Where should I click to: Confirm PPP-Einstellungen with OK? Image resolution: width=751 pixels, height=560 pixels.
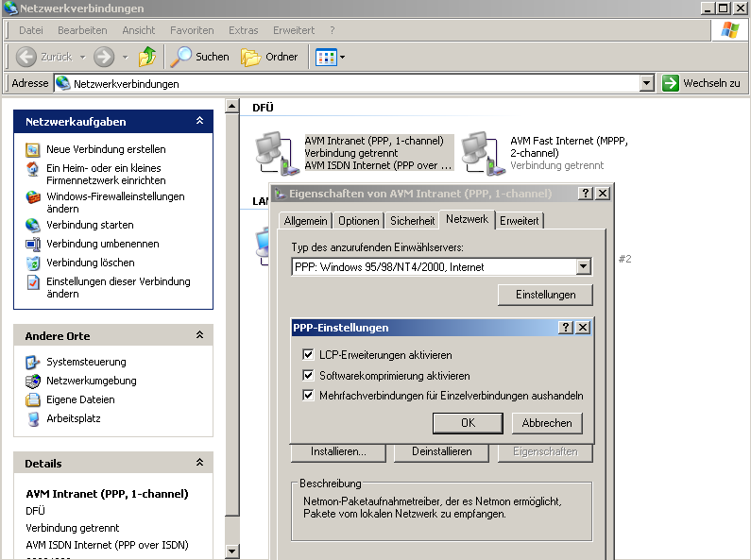pos(468,423)
